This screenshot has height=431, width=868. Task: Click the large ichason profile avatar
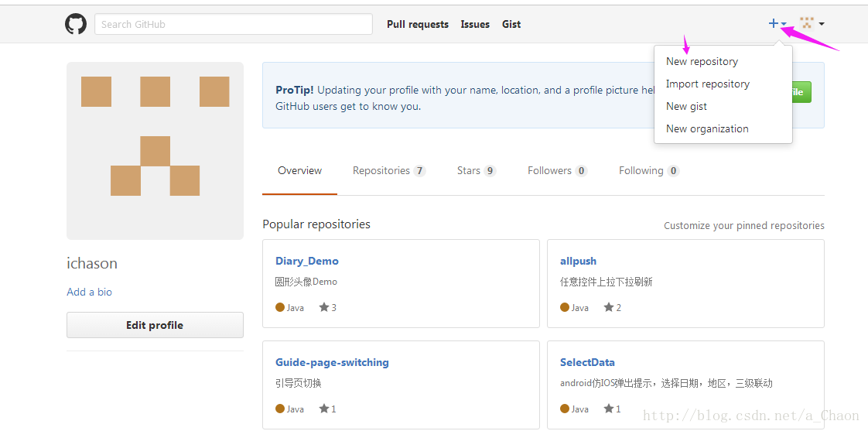(x=155, y=151)
